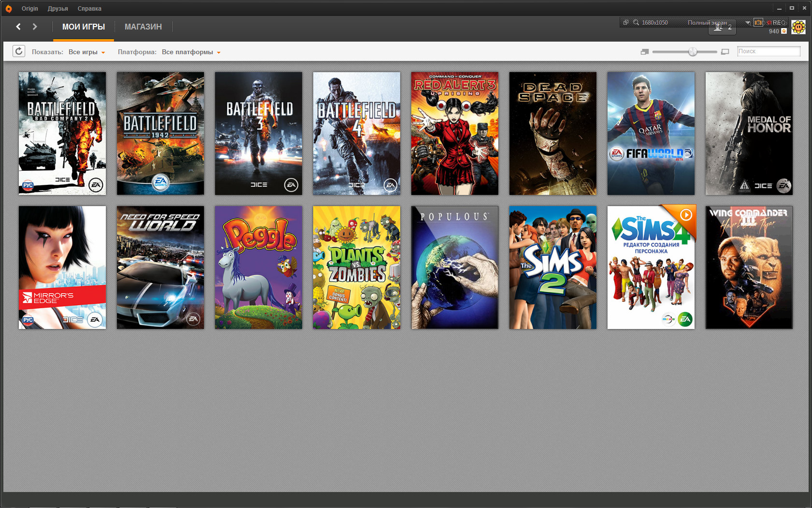Click the 1680x1050 resolution label
The image size is (812, 508).
coord(655,23)
